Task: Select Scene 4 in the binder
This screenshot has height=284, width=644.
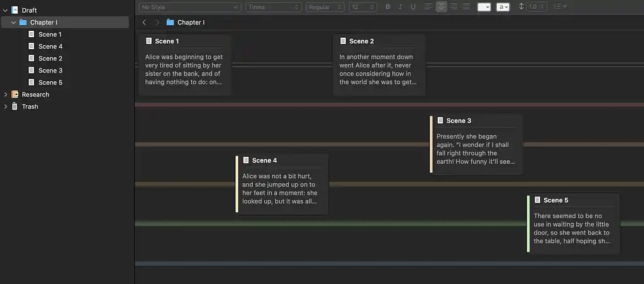Action: [50, 47]
